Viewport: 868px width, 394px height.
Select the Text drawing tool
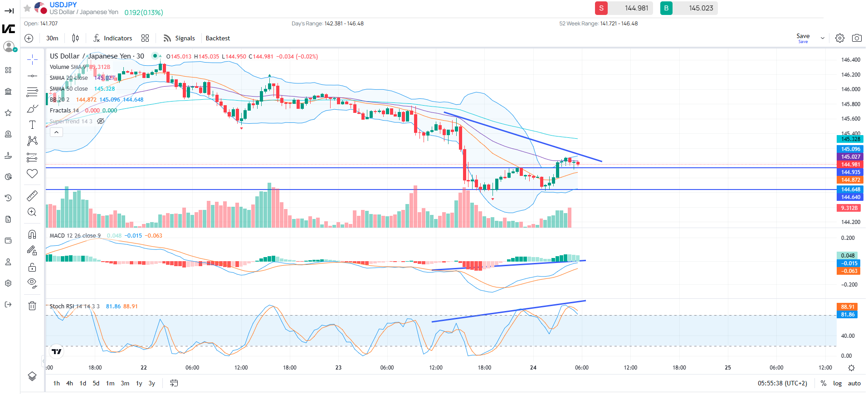pyautogui.click(x=32, y=125)
